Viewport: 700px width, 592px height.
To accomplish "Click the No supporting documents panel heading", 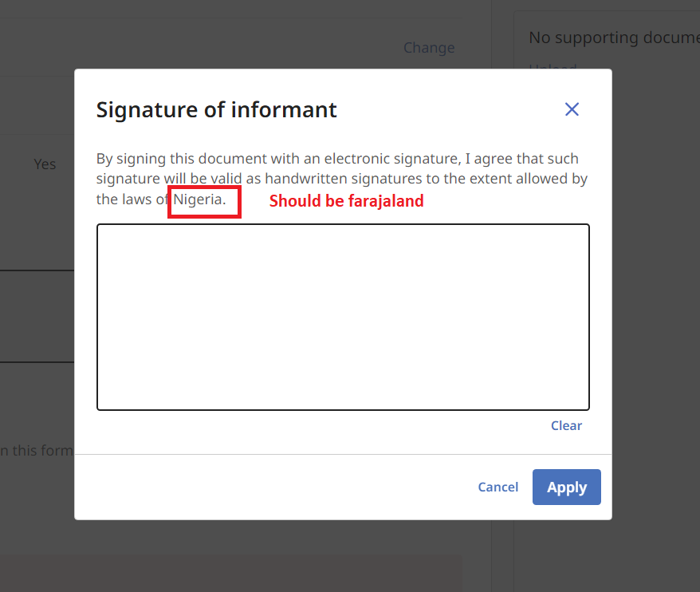I will click(x=614, y=37).
